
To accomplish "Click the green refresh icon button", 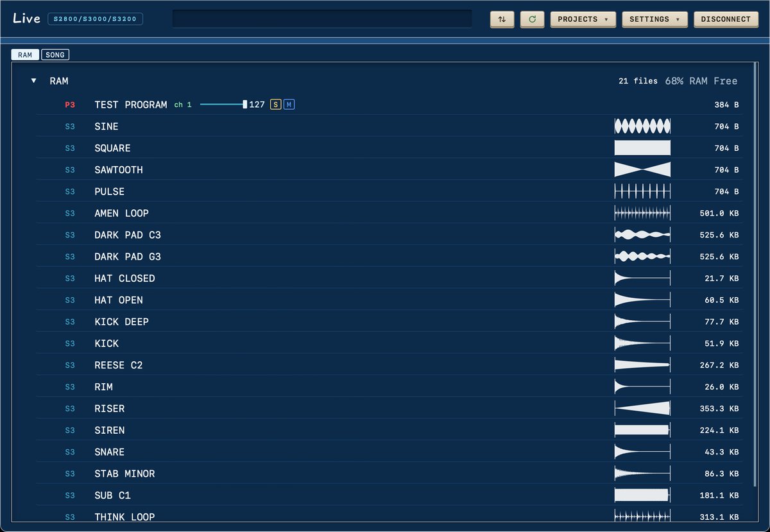I will pos(532,19).
